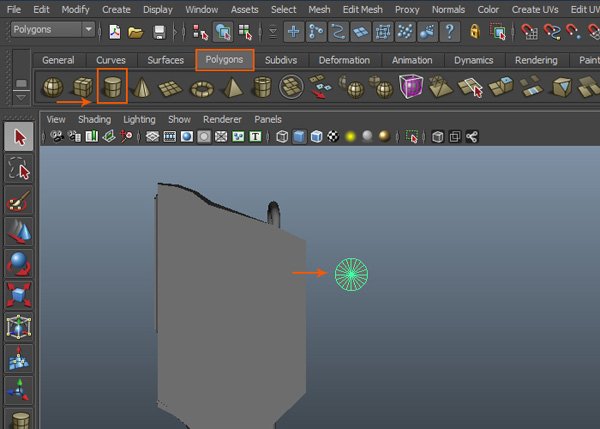The width and height of the screenshot is (600, 429).
Task: Open the shelf menu down arrow
Action: click(x=21, y=98)
